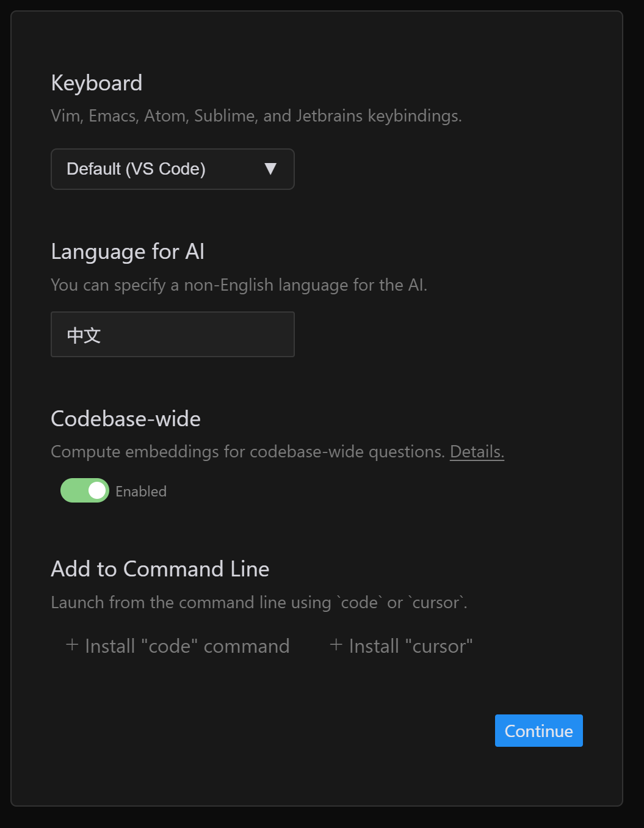644x828 pixels.
Task: Click the Add to Command Line heading
Action: [x=160, y=569]
